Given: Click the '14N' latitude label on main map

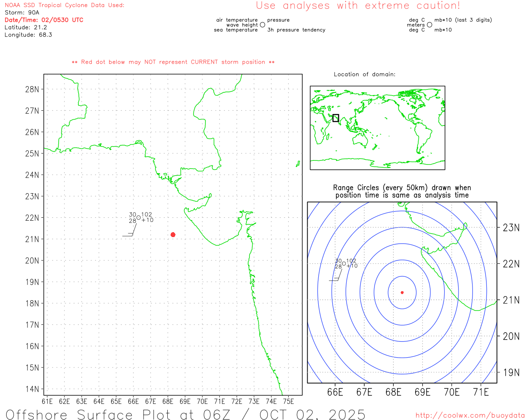Looking at the screenshot, I should 32,389.
